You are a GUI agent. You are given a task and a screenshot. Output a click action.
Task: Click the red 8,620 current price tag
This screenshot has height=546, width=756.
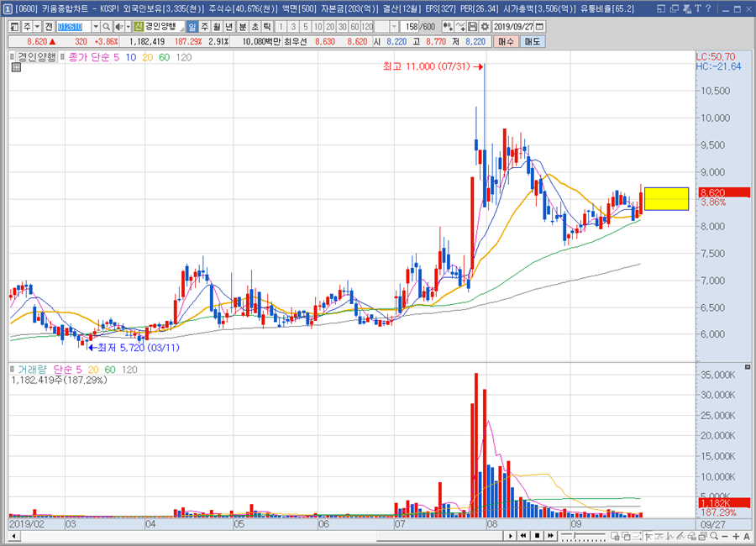point(725,192)
